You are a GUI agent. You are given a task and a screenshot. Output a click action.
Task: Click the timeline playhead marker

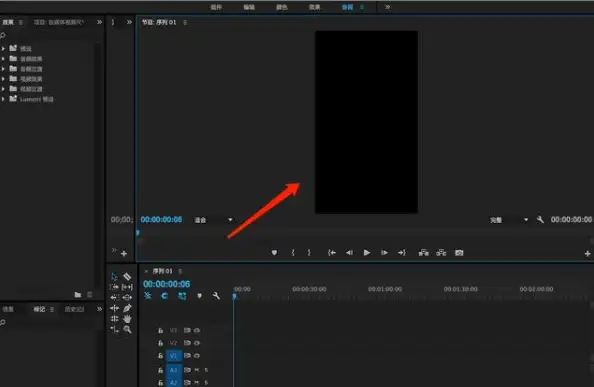click(x=234, y=296)
